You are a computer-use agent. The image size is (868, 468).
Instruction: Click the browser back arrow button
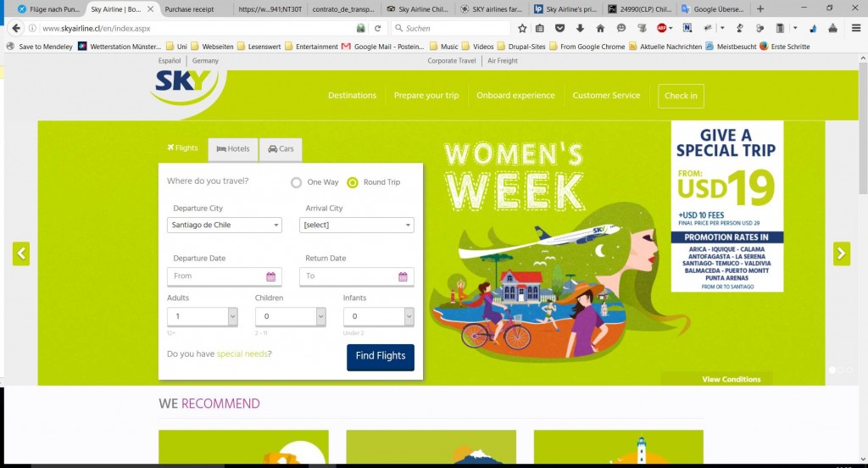[16, 28]
